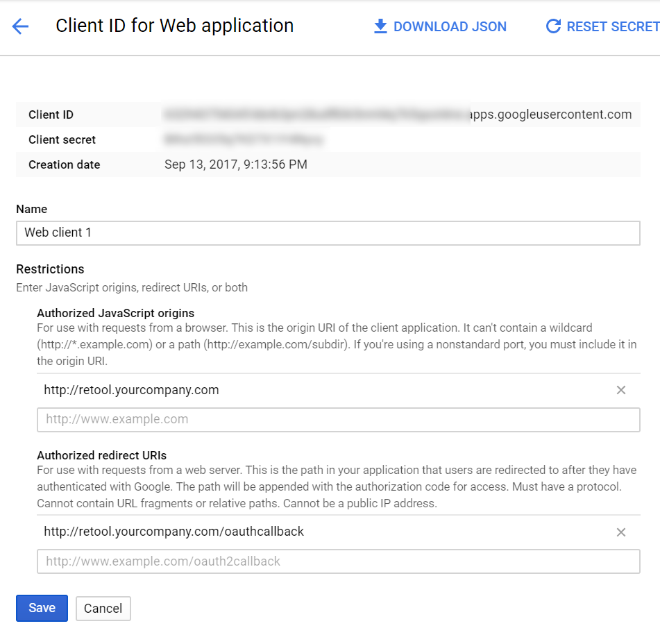This screenshot has width=660, height=644.
Task: Click the Client ID for Web application title
Action: (x=175, y=26)
